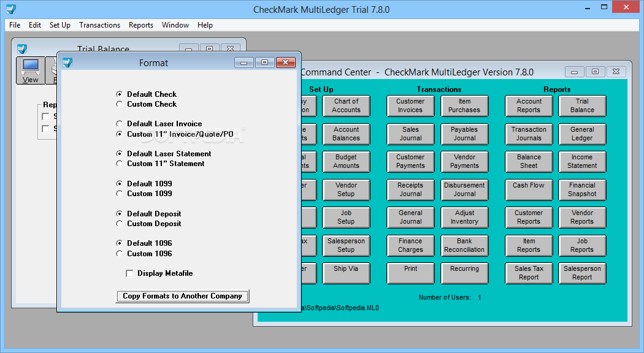The image size is (644, 353).
Task: Choose the Default 1096 option
Action: click(x=119, y=243)
